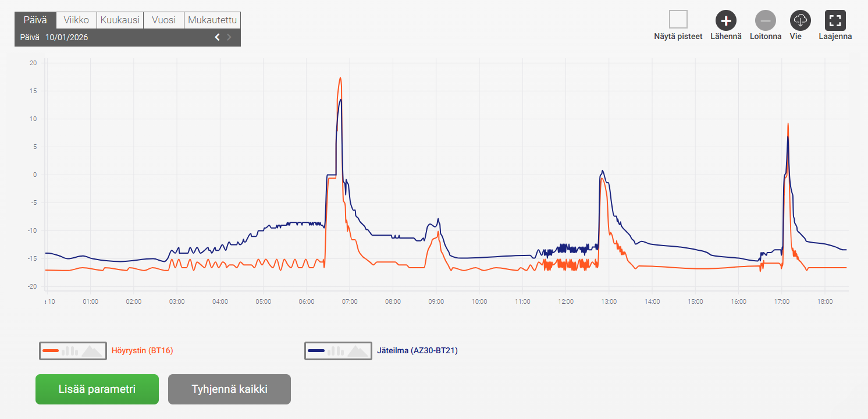Select area chart style for Höyrystin (BT16)
This screenshot has height=419, width=868.
[91, 351]
